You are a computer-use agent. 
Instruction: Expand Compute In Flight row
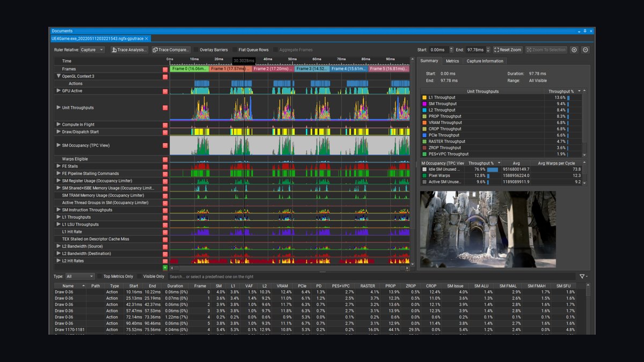click(58, 124)
